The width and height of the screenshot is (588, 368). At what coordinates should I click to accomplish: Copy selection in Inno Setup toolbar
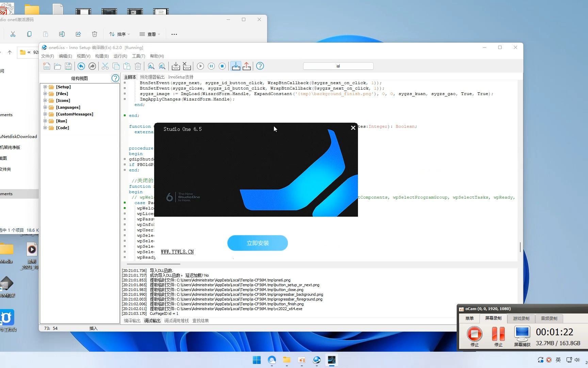tap(116, 66)
